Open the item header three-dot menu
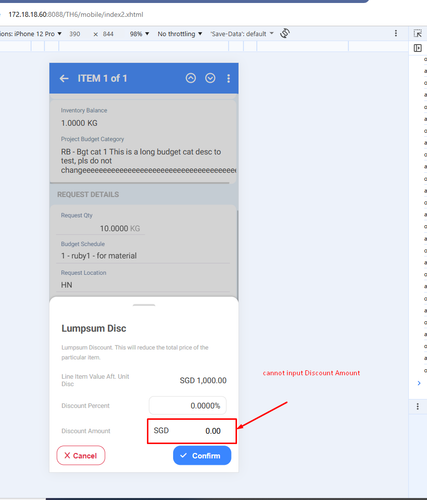The width and height of the screenshot is (427, 500). (x=228, y=79)
